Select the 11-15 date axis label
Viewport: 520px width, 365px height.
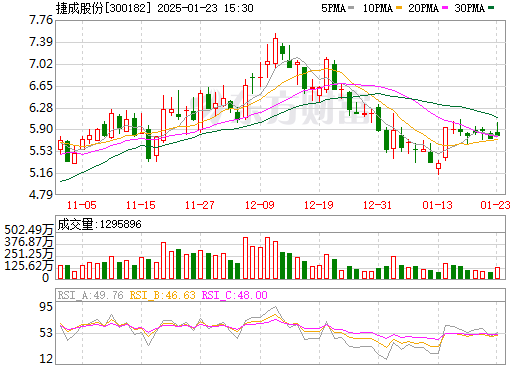coord(141,205)
